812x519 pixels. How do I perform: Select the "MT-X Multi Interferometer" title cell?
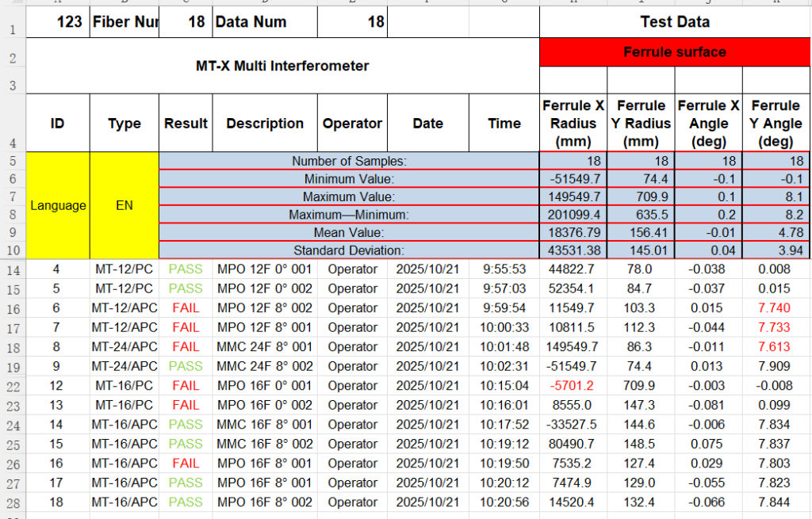282,66
